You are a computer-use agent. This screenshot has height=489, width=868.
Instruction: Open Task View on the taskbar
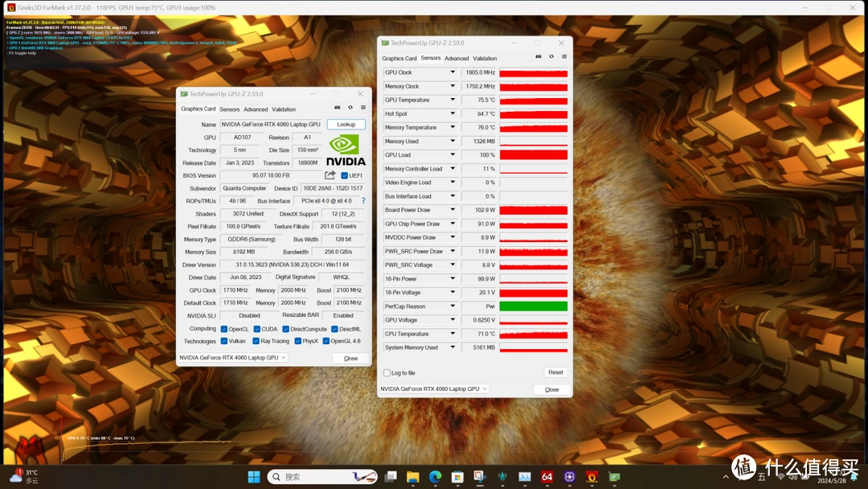[391, 477]
